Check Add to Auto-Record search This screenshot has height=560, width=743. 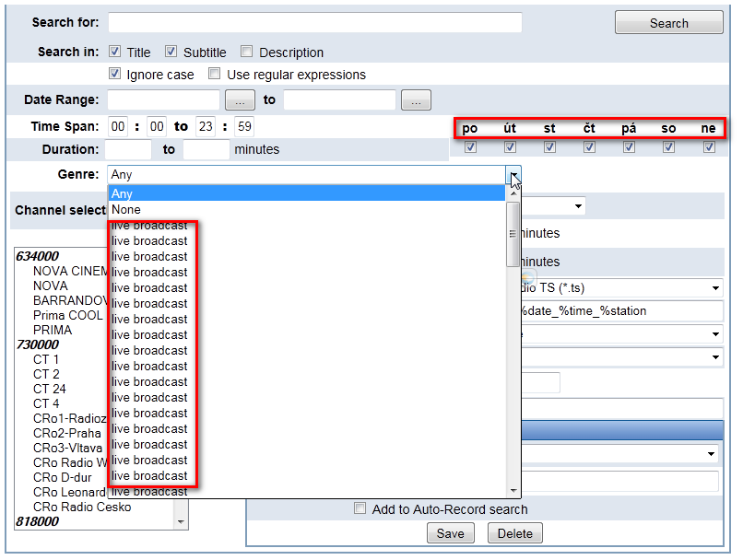360,508
